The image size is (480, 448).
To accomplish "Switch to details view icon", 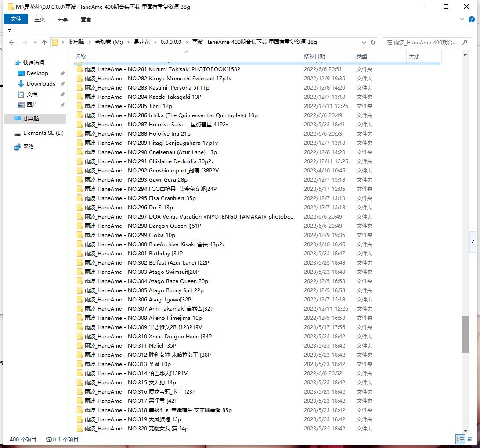I will pyautogui.click(x=460, y=439).
